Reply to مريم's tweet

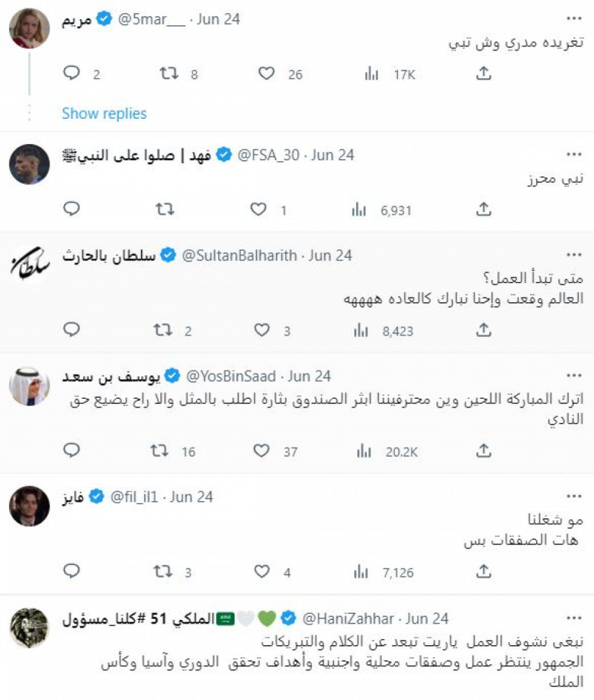point(71,73)
